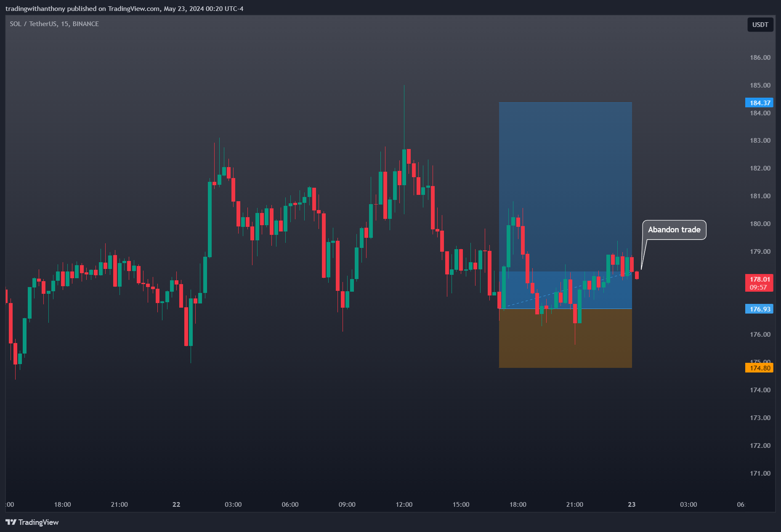Click the 185.00 price axis label
The width and height of the screenshot is (781, 532).
[x=760, y=85]
